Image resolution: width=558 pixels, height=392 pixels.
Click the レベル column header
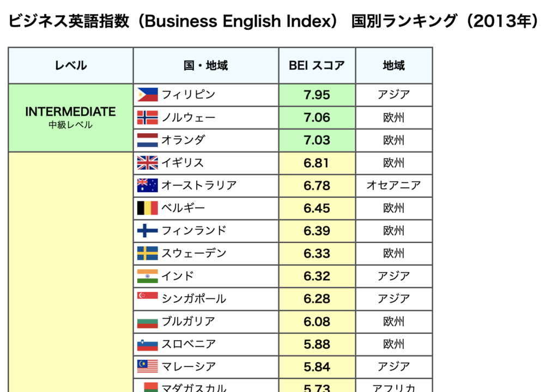click(70, 65)
